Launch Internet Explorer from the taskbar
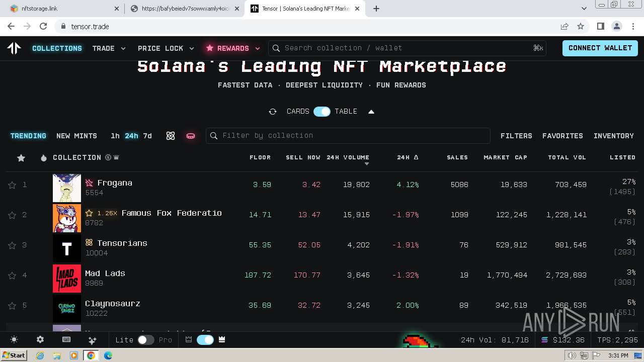 [40, 355]
